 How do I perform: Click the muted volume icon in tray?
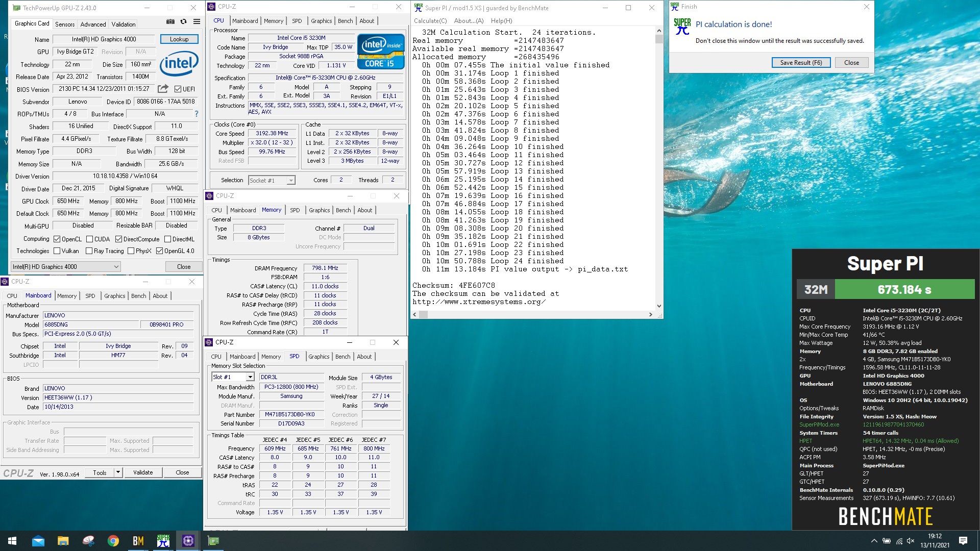911,541
